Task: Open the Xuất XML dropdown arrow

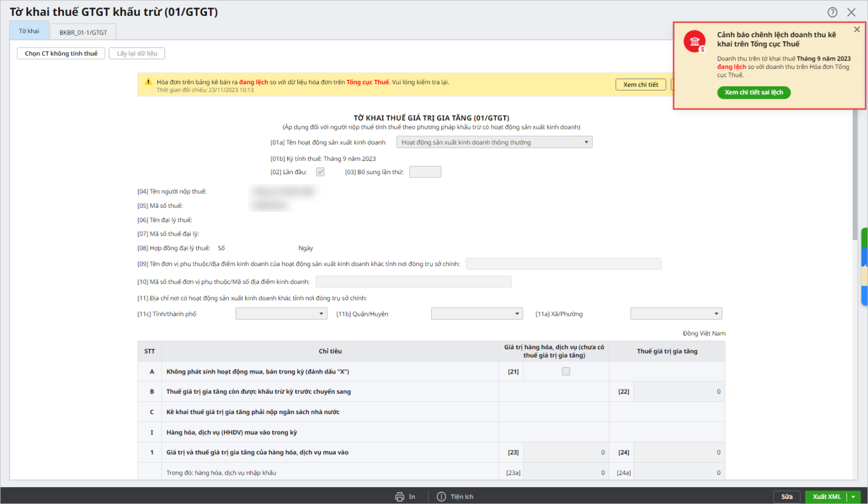Action: point(853,497)
